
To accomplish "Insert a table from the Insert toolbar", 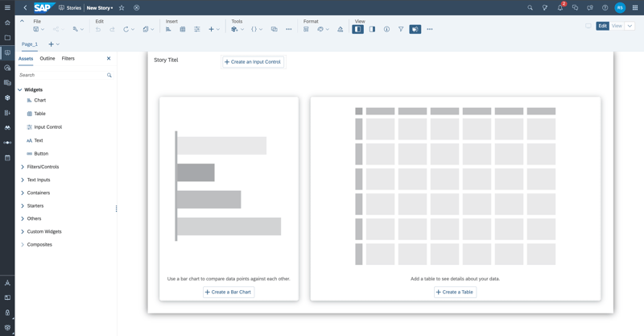I will (x=183, y=29).
